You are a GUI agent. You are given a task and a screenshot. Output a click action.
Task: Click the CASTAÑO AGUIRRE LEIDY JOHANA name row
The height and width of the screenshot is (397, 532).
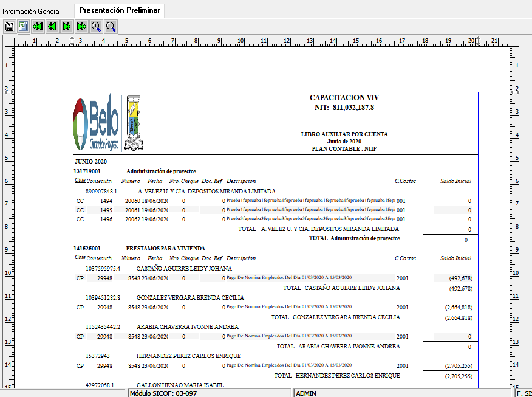click(x=184, y=268)
